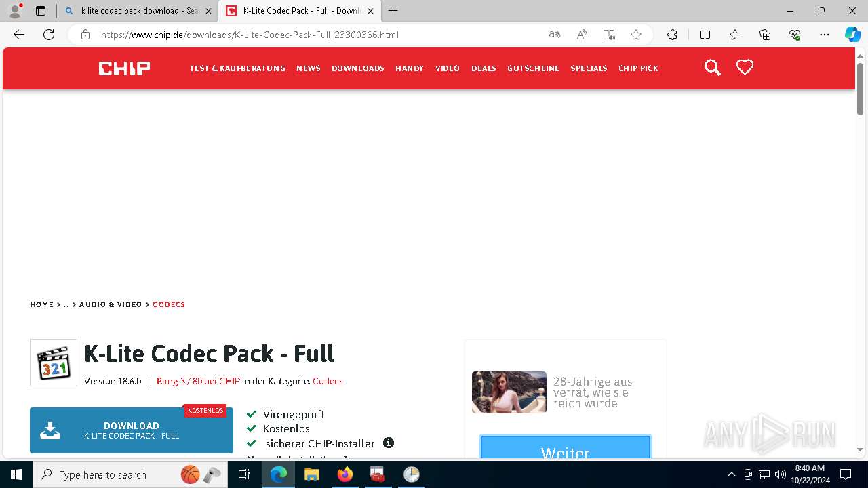Open Downloads menu item
This screenshot has height=488, width=868.
coord(358,68)
